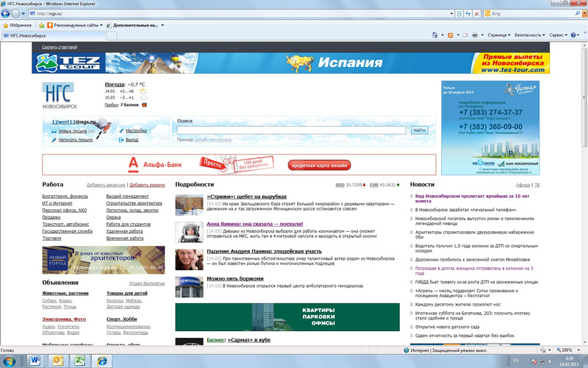Open the Bing search provider dropdown arrow
The image size is (588, 368).
[x=584, y=13]
